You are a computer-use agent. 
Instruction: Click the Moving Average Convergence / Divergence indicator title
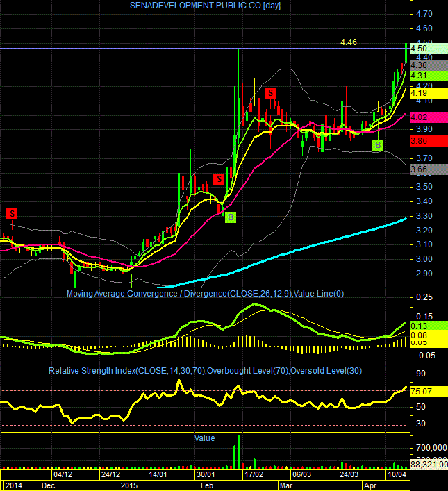point(205,294)
